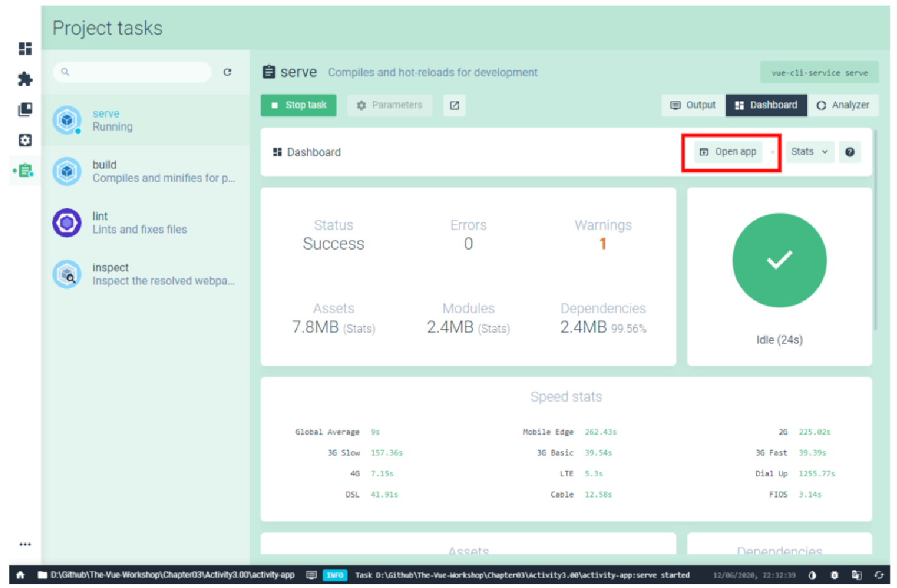The image size is (897, 588).
Task: Click the Idle (24s) label
Action: [x=779, y=340]
